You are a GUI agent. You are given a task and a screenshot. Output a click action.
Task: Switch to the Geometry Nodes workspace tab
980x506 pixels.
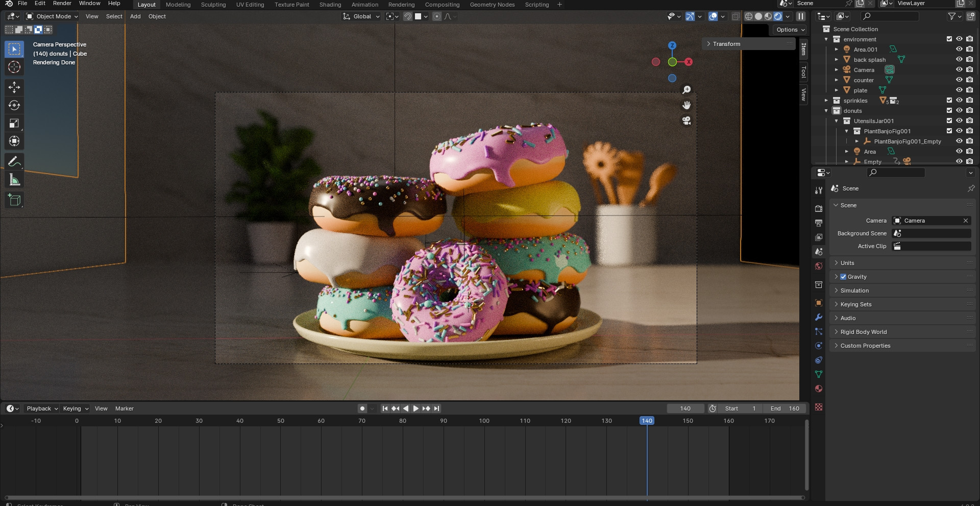pos(492,5)
